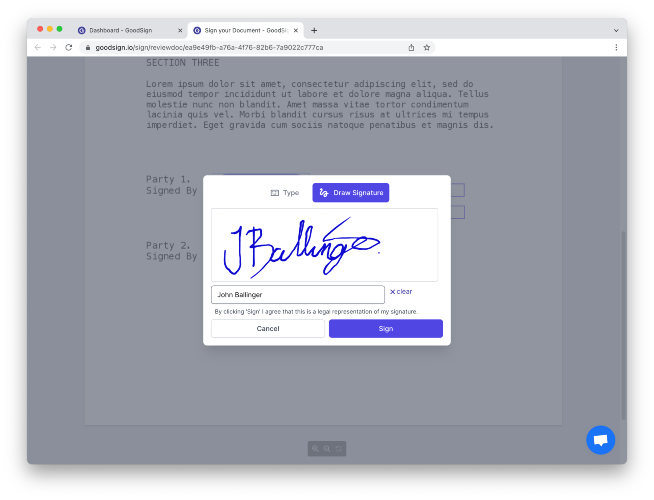Share this page via share icon
Screen dimensions: 654x500
tap(411, 48)
